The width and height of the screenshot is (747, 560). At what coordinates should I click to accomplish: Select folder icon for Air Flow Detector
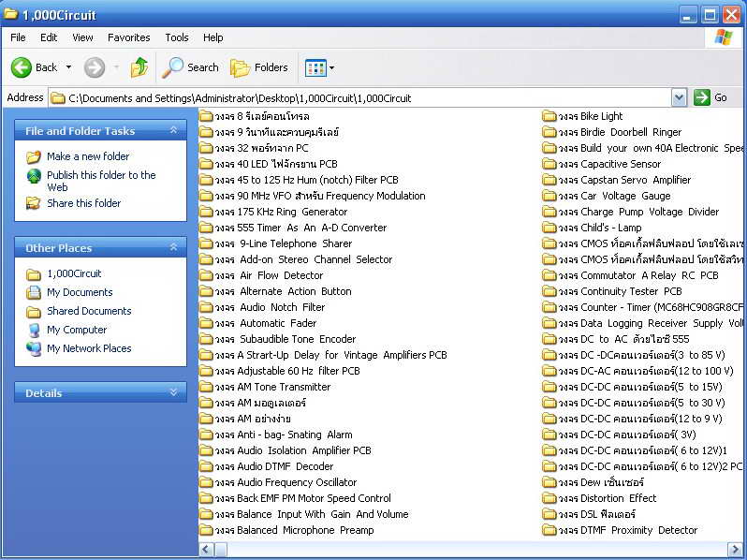(x=206, y=275)
